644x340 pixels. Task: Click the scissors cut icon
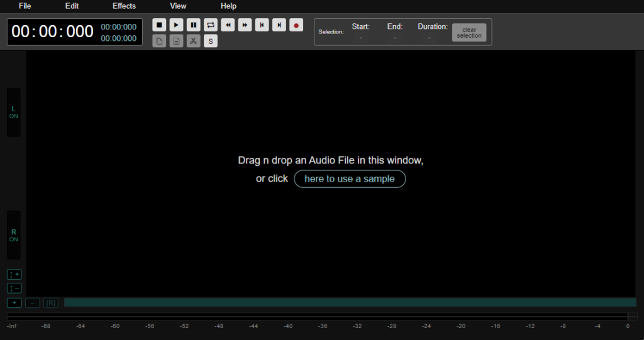(x=194, y=41)
